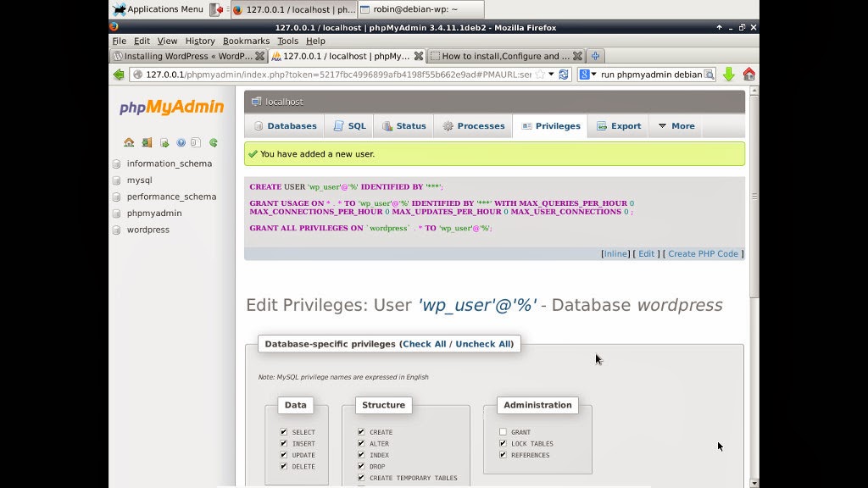Click the performance_schema database icon
Image resolution: width=868 pixels, height=488 pixels.
(x=116, y=197)
